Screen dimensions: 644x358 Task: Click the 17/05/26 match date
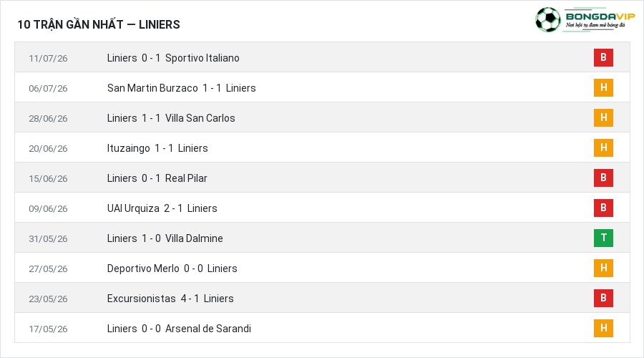48,329
